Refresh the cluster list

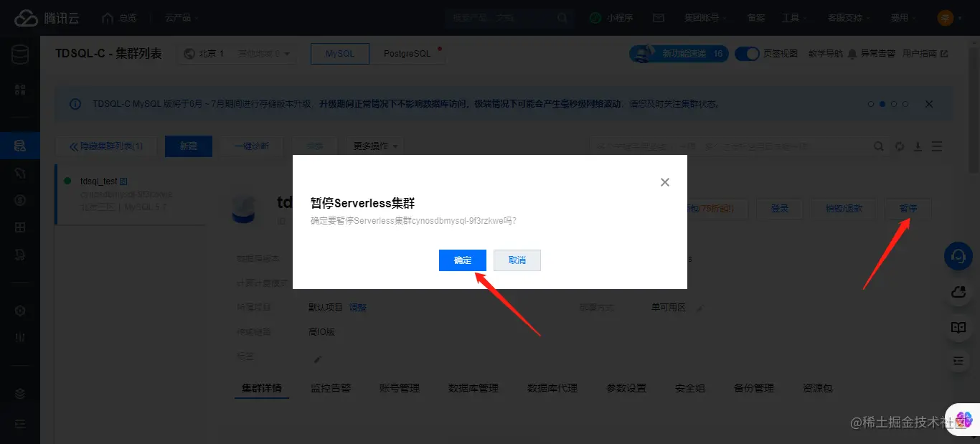pos(900,146)
